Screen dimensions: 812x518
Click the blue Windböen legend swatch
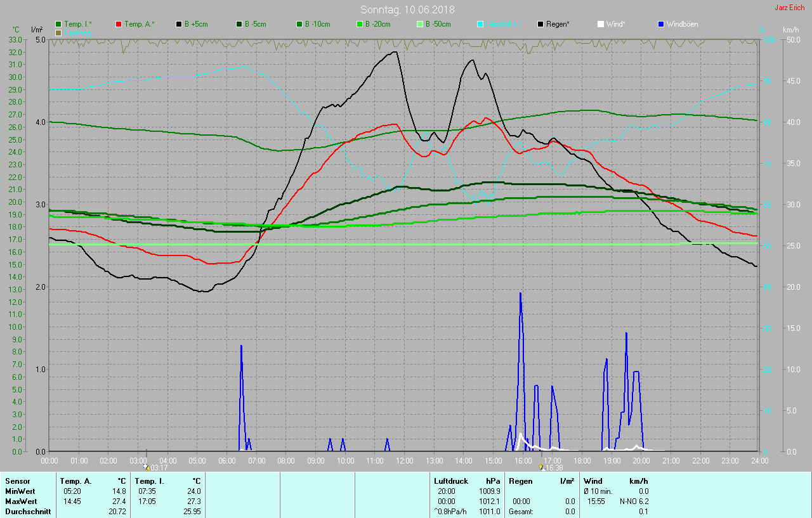click(661, 24)
